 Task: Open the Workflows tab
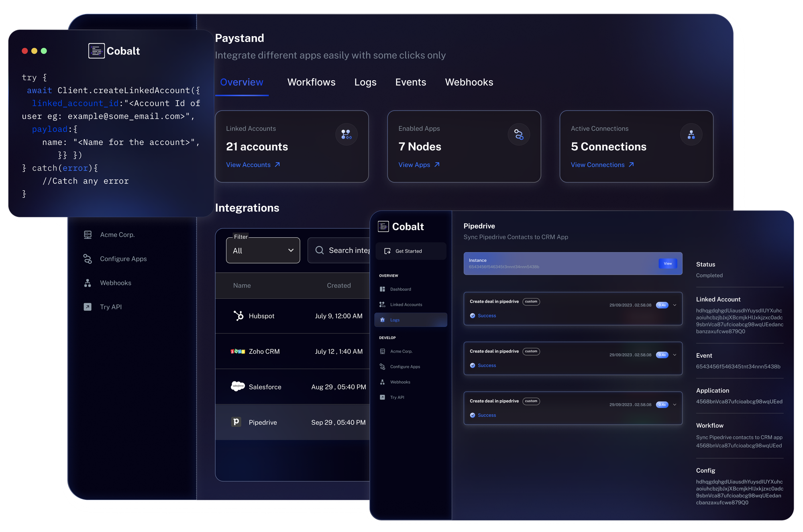(311, 82)
